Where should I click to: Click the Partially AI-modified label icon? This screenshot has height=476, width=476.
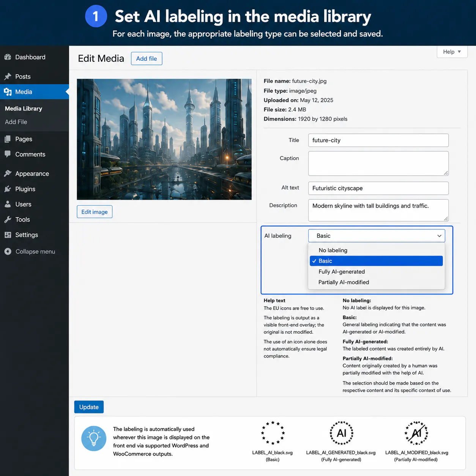[x=416, y=433]
